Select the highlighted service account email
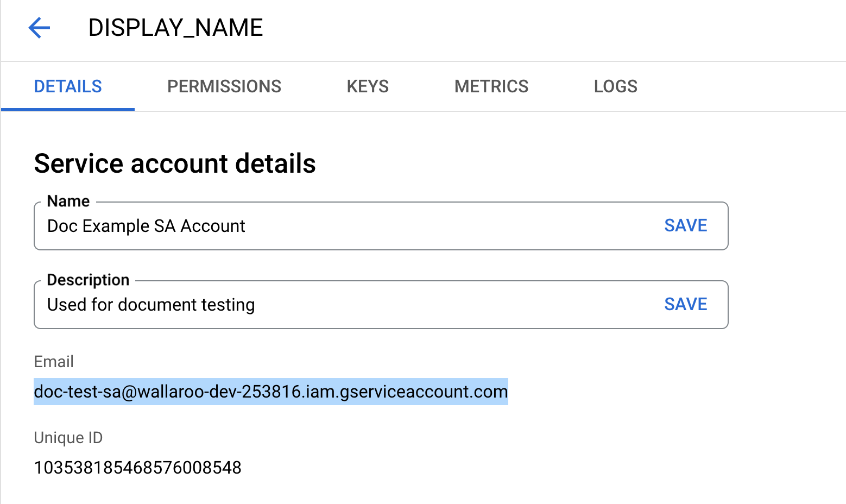The width and height of the screenshot is (846, 504). (270, 391)
